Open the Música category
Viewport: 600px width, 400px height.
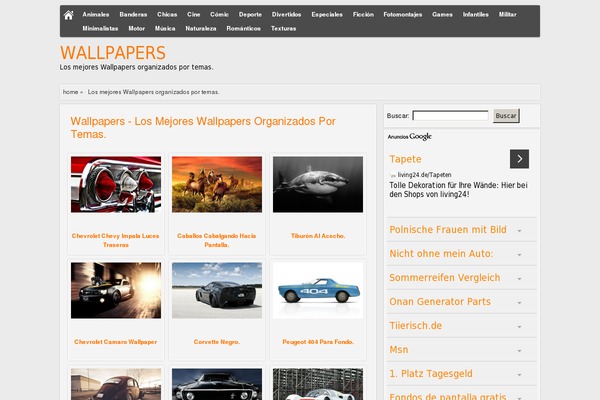pyautogui.click(x=165, y=28)
